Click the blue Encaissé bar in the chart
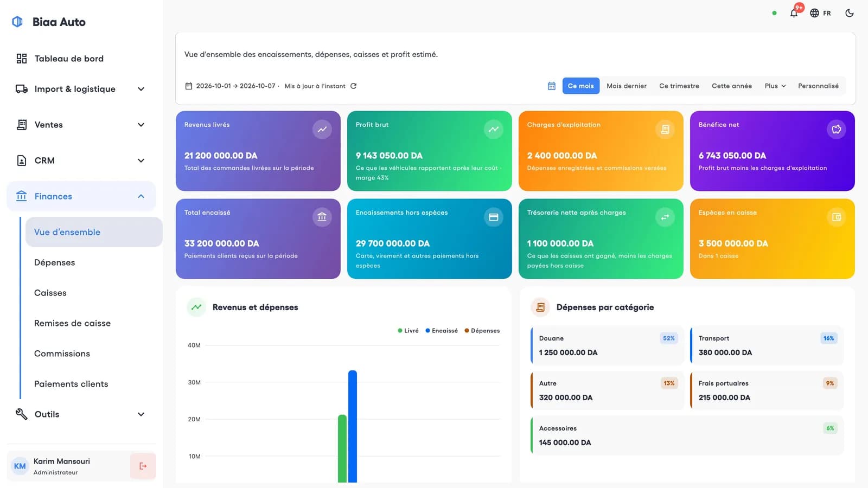 (x=353, y=426)
